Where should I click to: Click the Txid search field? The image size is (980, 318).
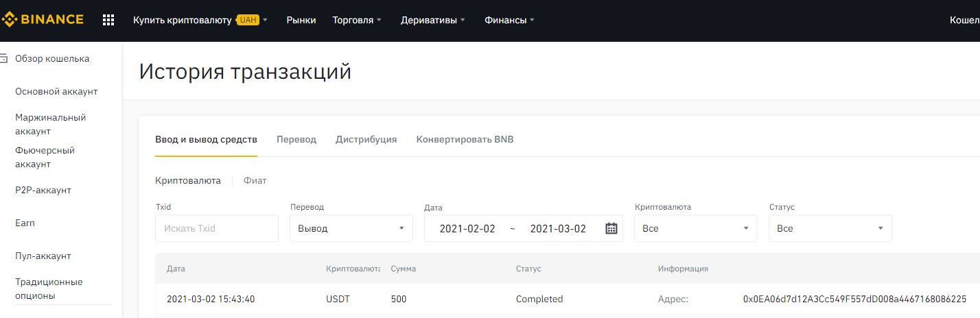[x=216, y=228]
